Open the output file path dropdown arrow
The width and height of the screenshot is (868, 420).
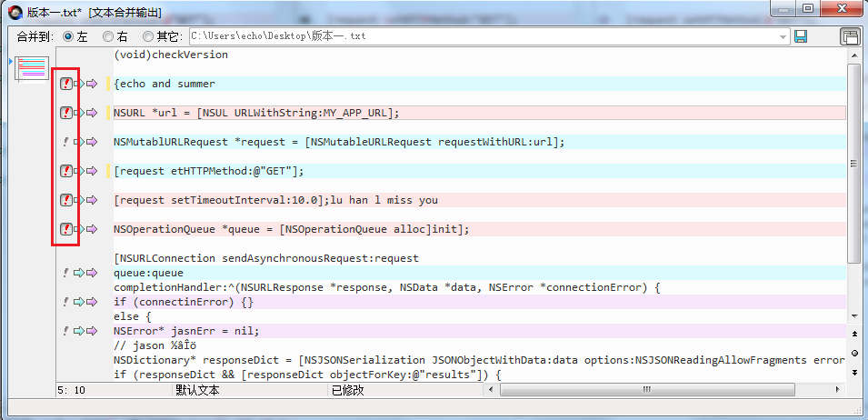pos(783,37)
